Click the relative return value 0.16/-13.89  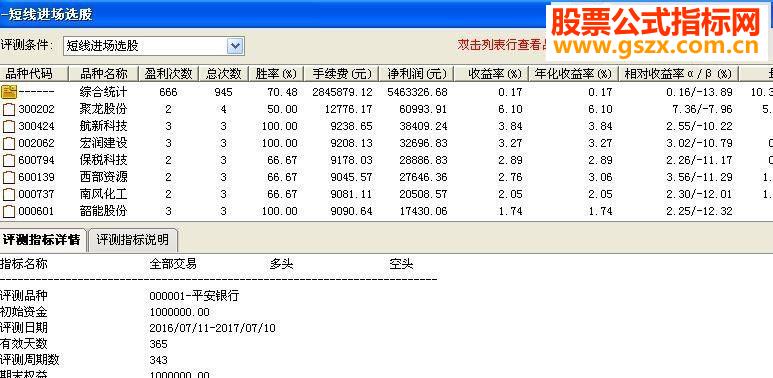point(699,92)
